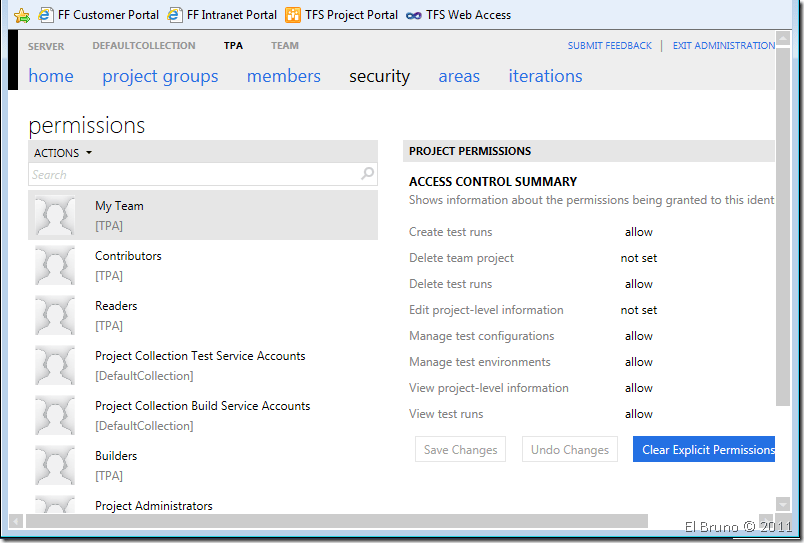Open TFS Project Portal bookmark
This screenshot has height=543, width=804.
pyautogui.click(x=341, y=15)
